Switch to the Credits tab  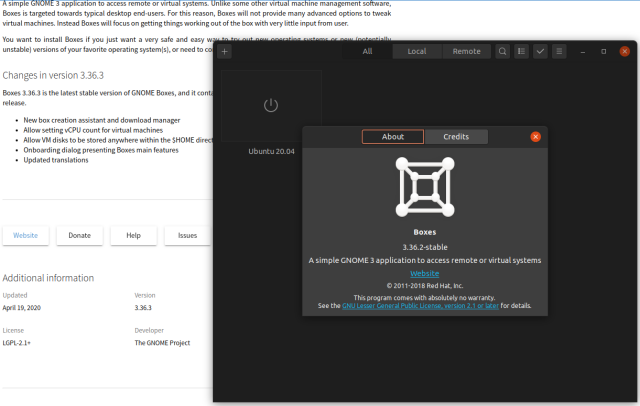[x=456, y=137]
